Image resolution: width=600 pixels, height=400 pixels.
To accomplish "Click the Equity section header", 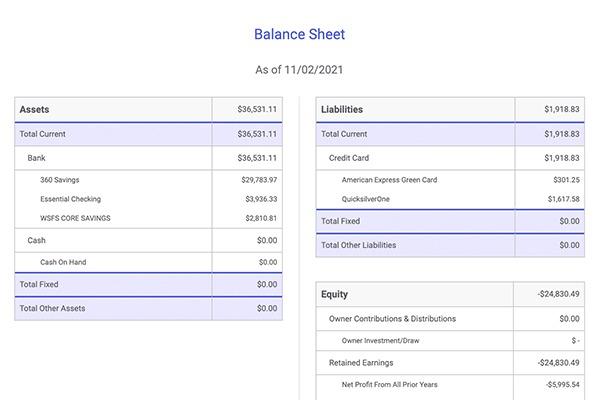I will 335,294.
